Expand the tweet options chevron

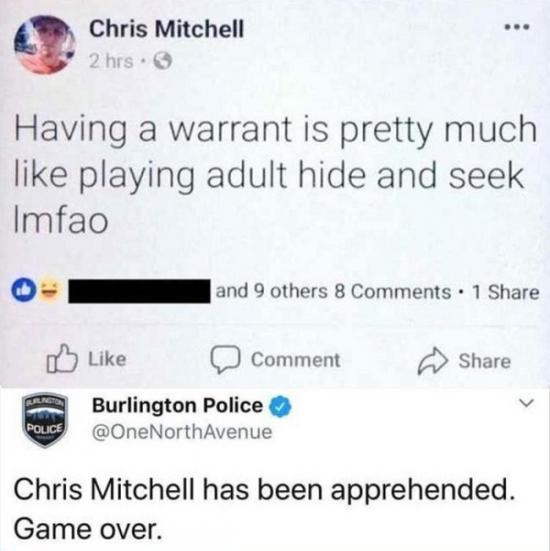tap(526, 403)
